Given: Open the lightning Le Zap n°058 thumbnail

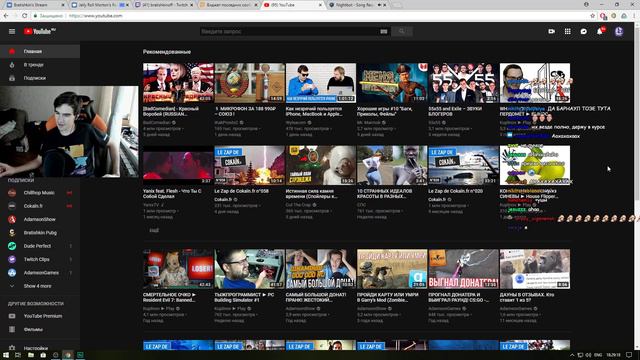Looking at the screenshot, I should 249,165.
